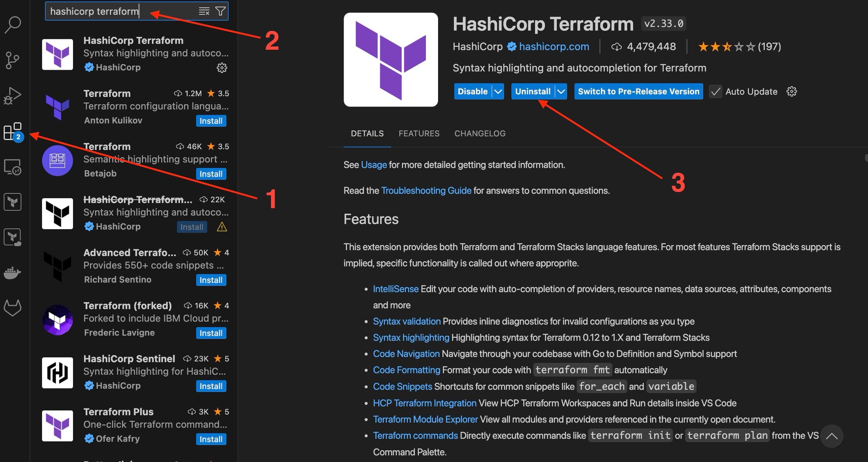This screenshot has height=462, width=868.
Task: Open the Search view in activity bar
Action: tap(13, 25)
